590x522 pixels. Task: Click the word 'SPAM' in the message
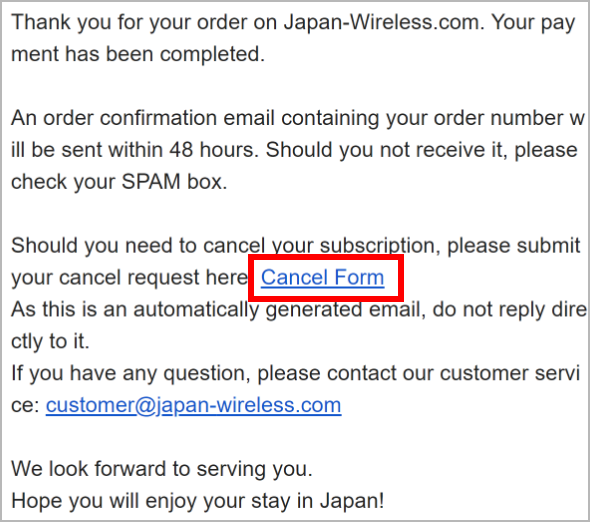151,182
